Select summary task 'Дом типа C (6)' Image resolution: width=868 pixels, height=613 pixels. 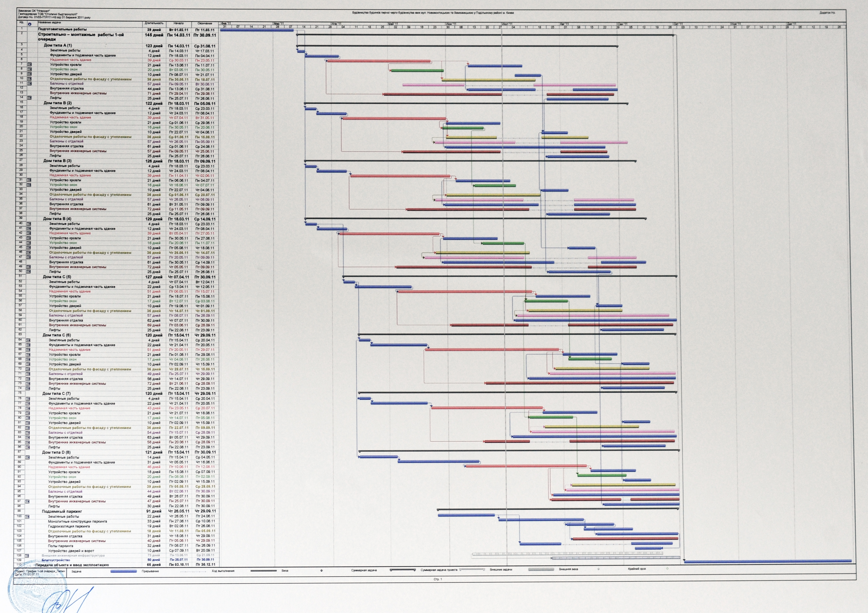(57, 335)
